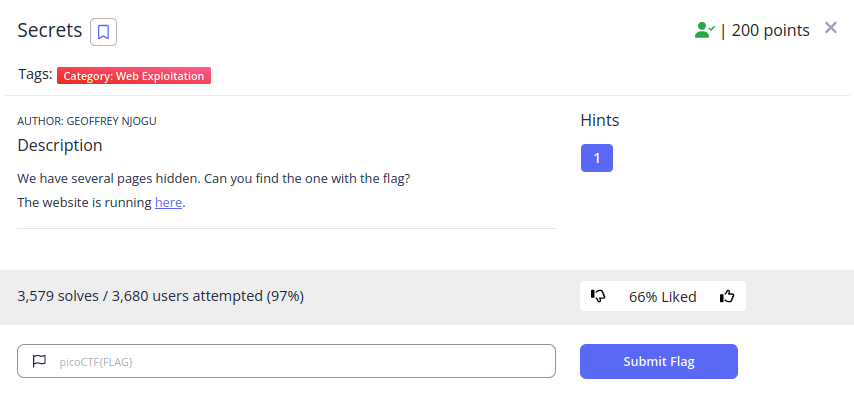Click the Description heading

(x=60, y=145)
